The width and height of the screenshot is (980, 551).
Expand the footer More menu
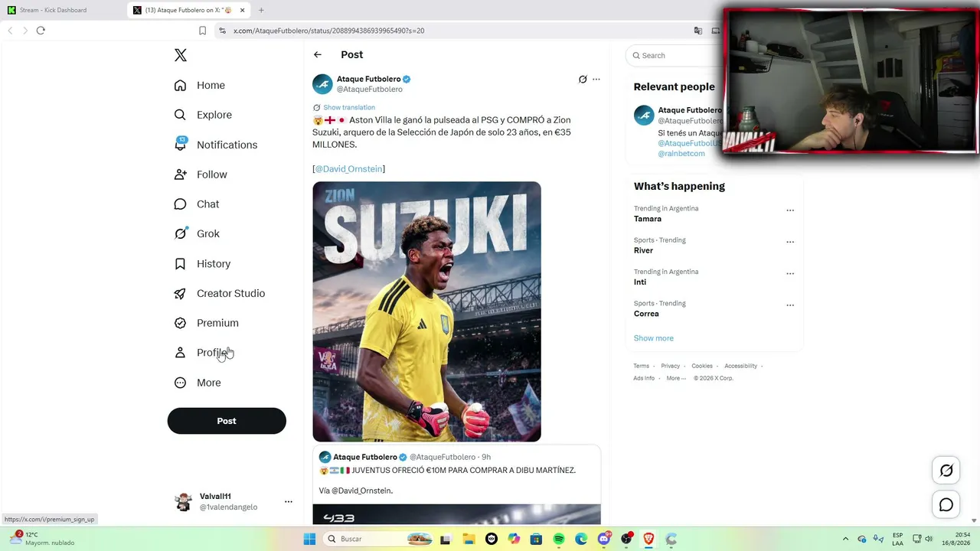coord(676,378)
